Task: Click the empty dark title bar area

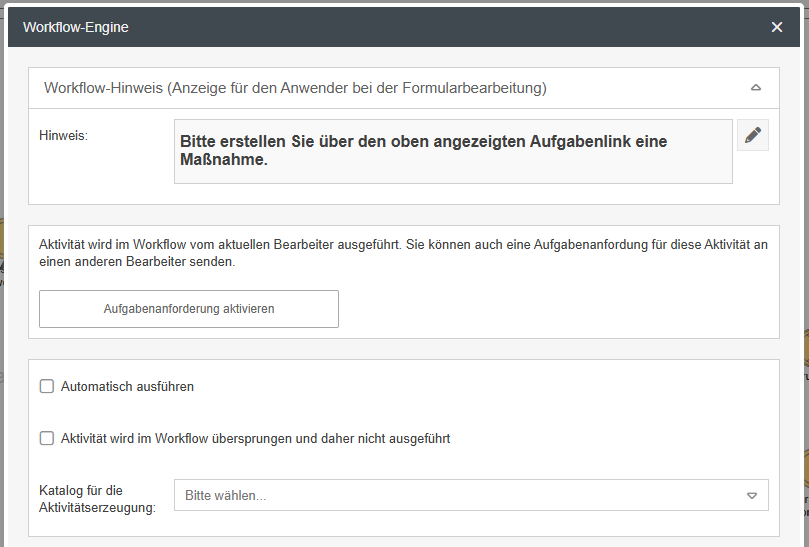Action: click(450, 27)
